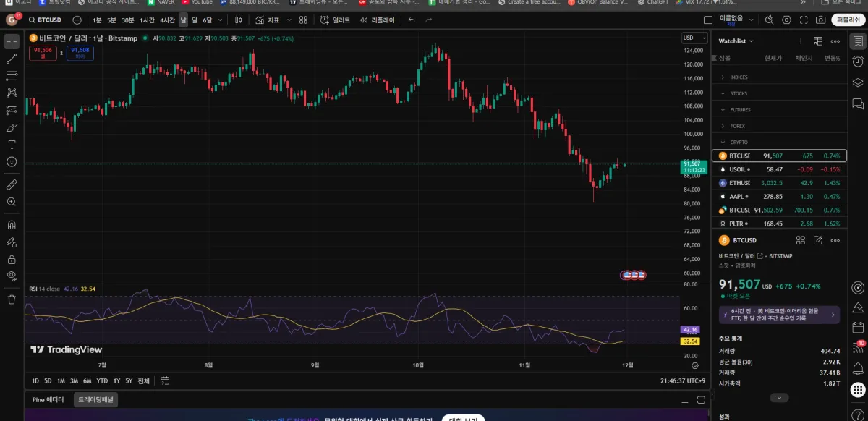Enter fullscreen mode
This screenshot has width=868, height=421.
click(804, 20)
